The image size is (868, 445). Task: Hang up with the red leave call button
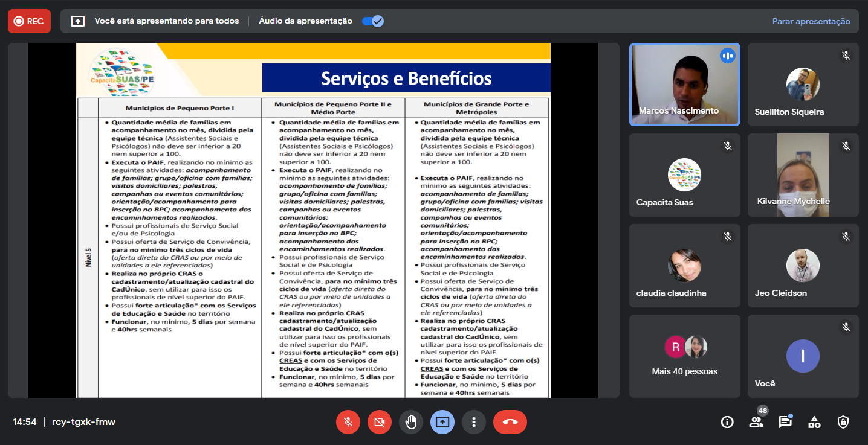(x=510, y=422)
